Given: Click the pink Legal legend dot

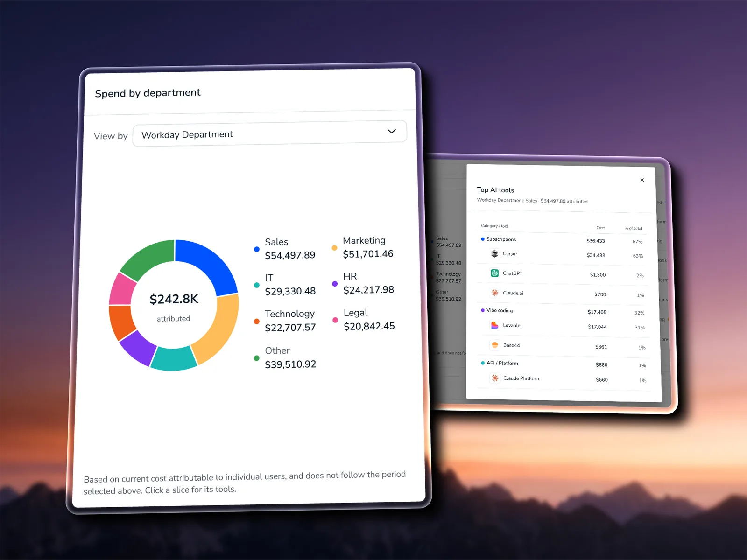Looking at the screenshot, I should [335, 320].
